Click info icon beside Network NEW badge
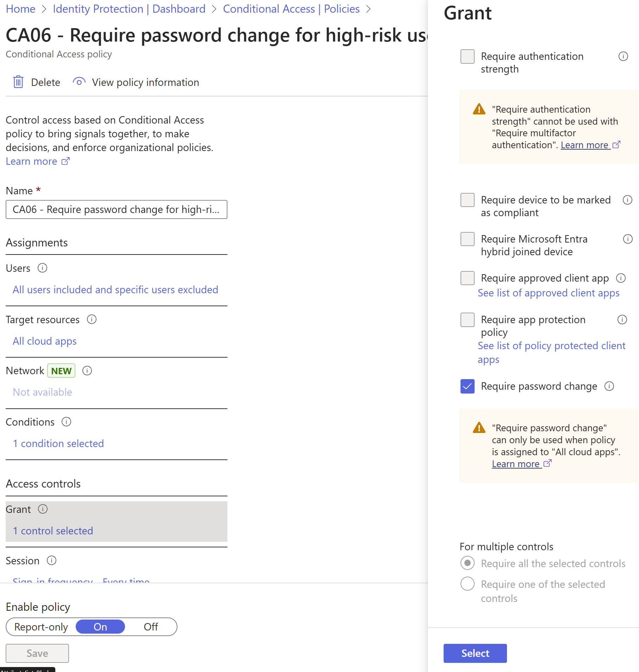Screen dimensions: 639x672 87,371
